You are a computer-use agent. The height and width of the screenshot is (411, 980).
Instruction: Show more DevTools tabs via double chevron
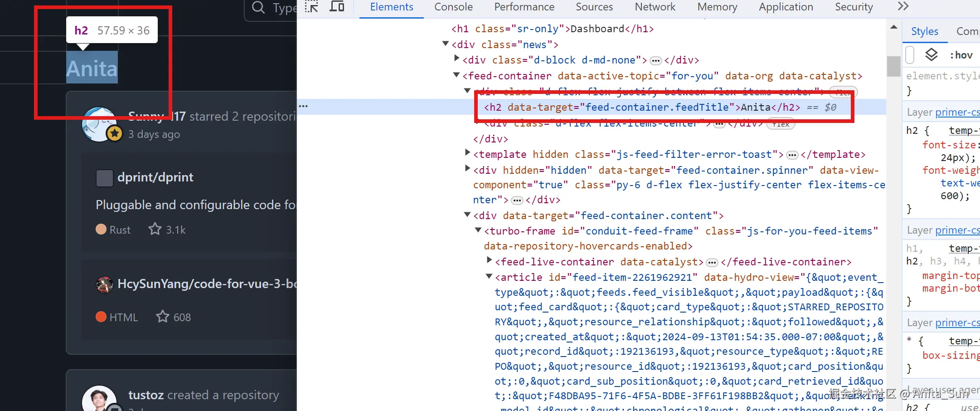tap(903, 6)
